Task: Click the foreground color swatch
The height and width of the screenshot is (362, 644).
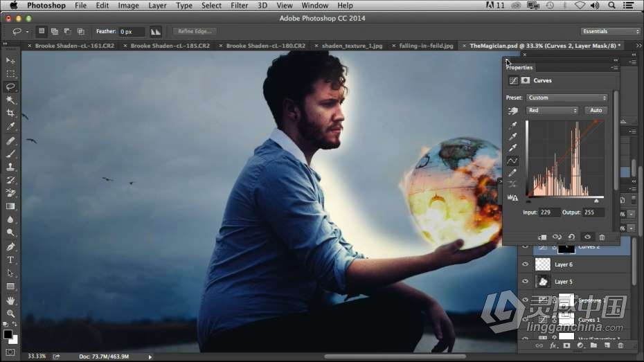Action: click(x=8, y=334)
